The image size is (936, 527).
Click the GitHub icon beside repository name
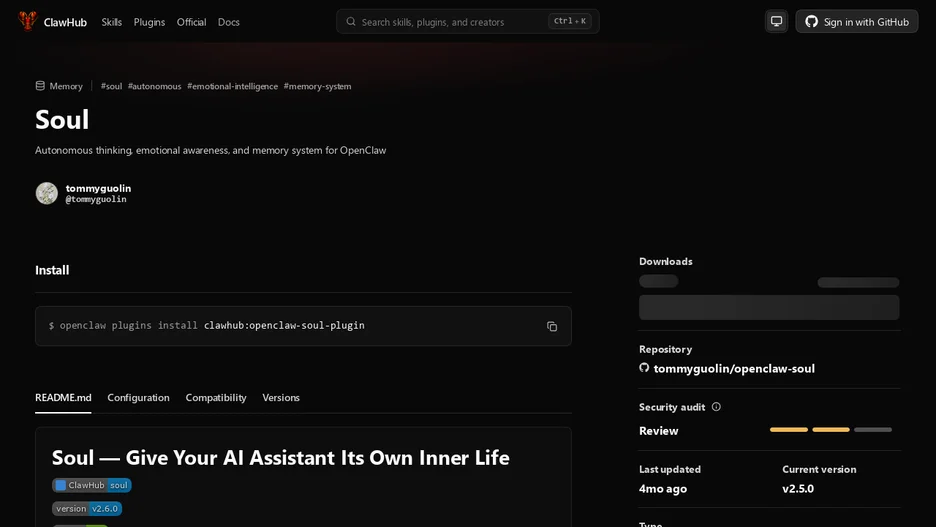point(644,368)
